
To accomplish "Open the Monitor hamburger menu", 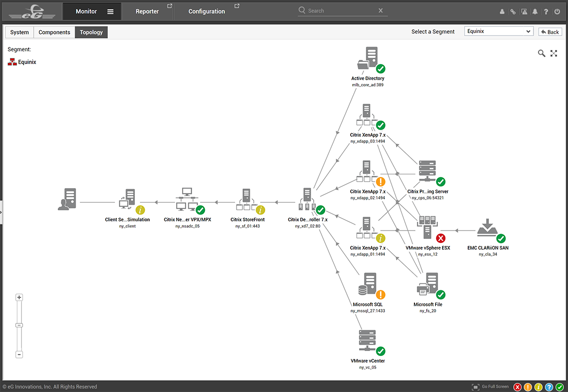I will pos(111,11).
